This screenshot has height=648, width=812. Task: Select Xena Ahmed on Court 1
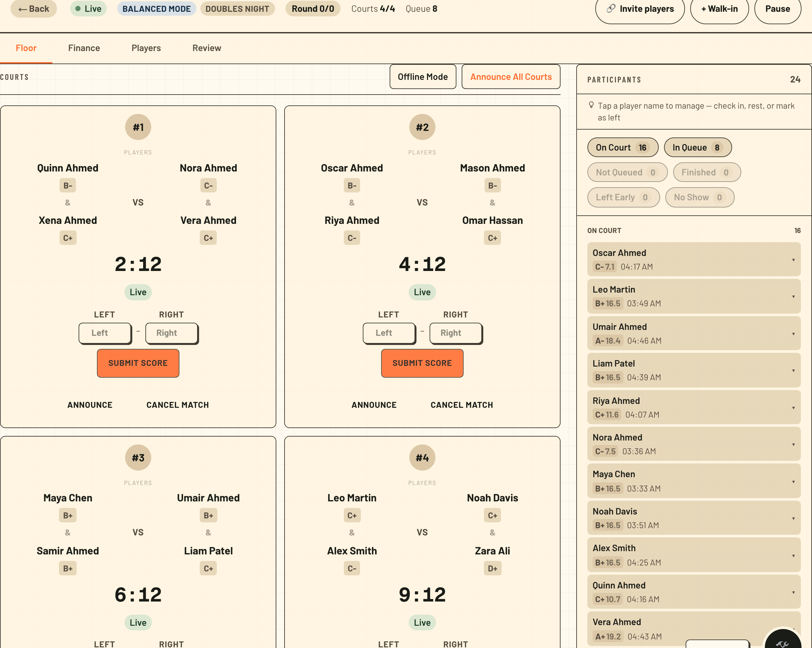(x=68, y=220)
